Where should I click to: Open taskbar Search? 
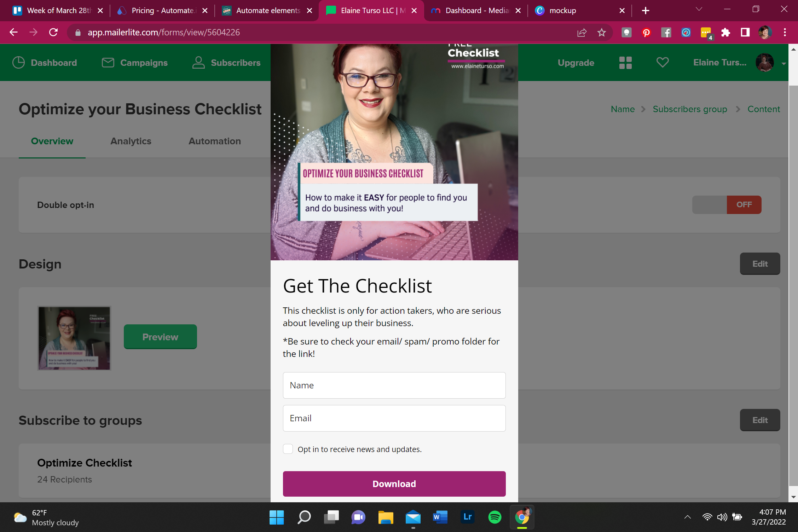[x=304, y=517]
